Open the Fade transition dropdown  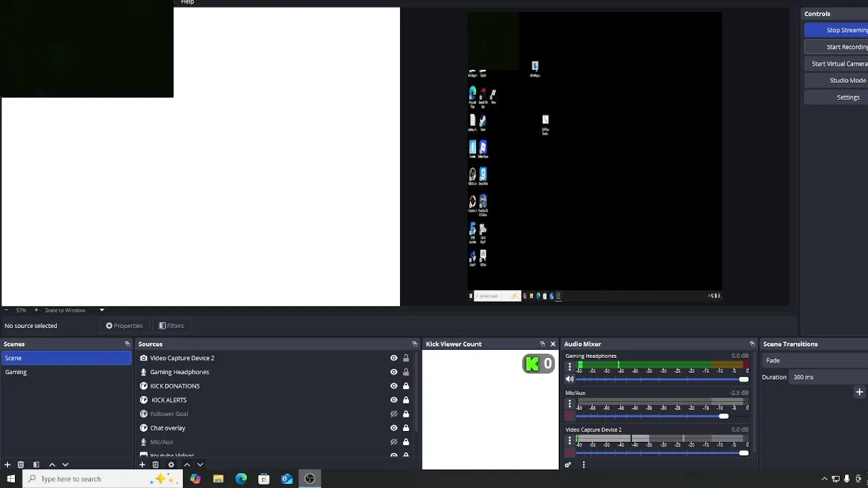click(x=815, y=361)
